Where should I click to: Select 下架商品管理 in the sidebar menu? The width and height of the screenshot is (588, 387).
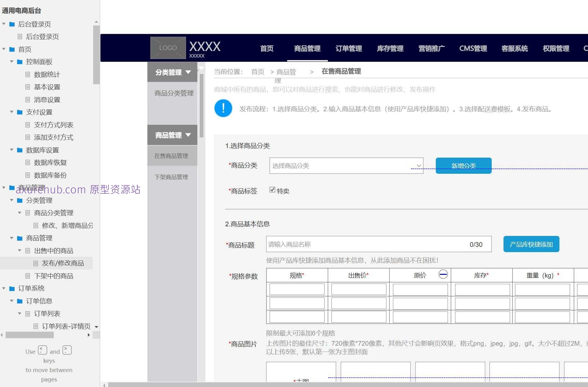(x=171, y=177)
